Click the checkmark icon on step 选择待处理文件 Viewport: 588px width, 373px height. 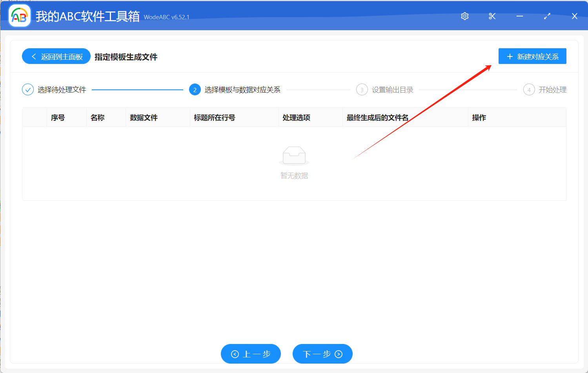pyautogui.click(x=27, y=89)
